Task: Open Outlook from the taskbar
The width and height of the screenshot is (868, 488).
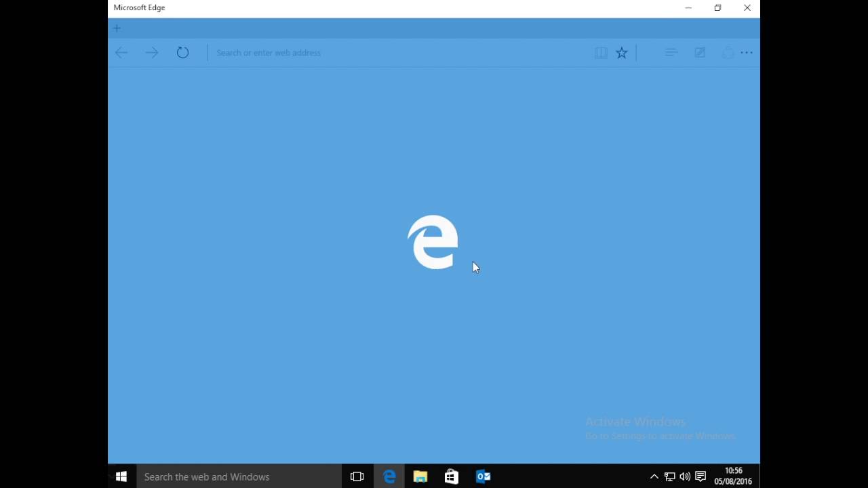Action: pyautogui.click(x=483, y=477)
